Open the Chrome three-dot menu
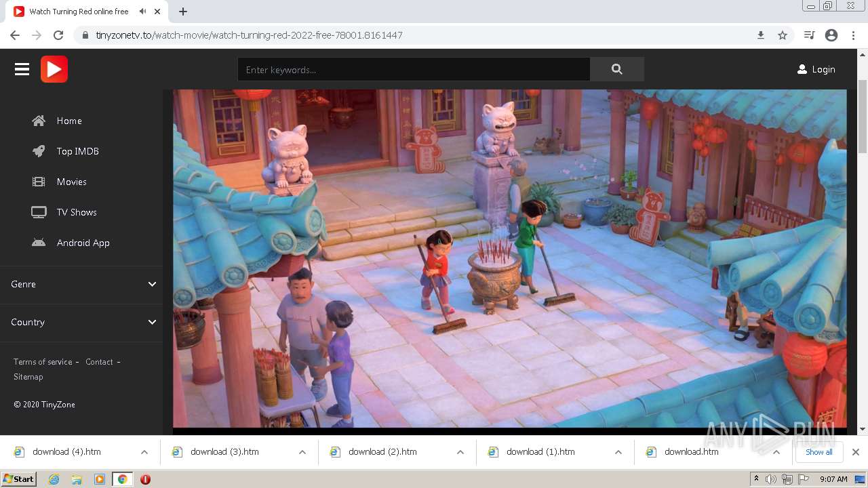The height and width of the screenshot is (488, 868). click(853, 35)
